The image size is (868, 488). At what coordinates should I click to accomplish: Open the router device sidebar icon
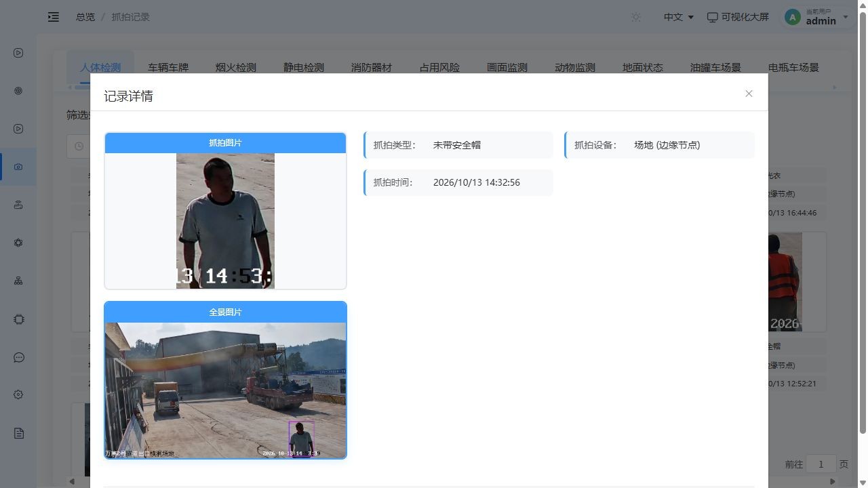pos(18,205)
